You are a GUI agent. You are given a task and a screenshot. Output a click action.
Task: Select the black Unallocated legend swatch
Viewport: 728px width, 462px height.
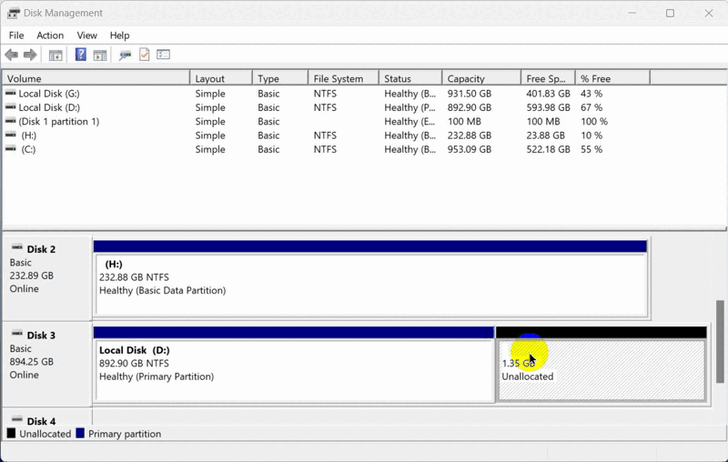tap(11, 434)
